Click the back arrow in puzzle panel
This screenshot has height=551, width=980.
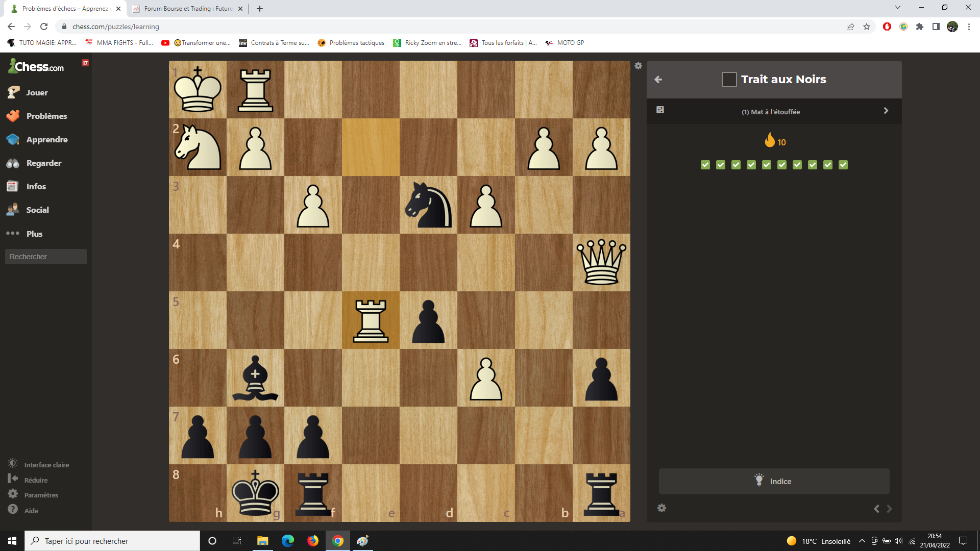tap(658, 80)
